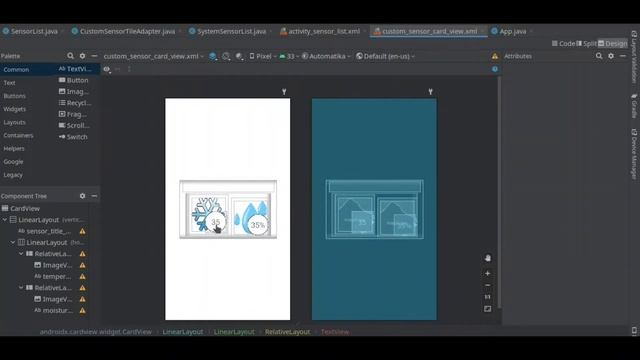
Task: Select Helpers palette category
Action: [14, 149]
